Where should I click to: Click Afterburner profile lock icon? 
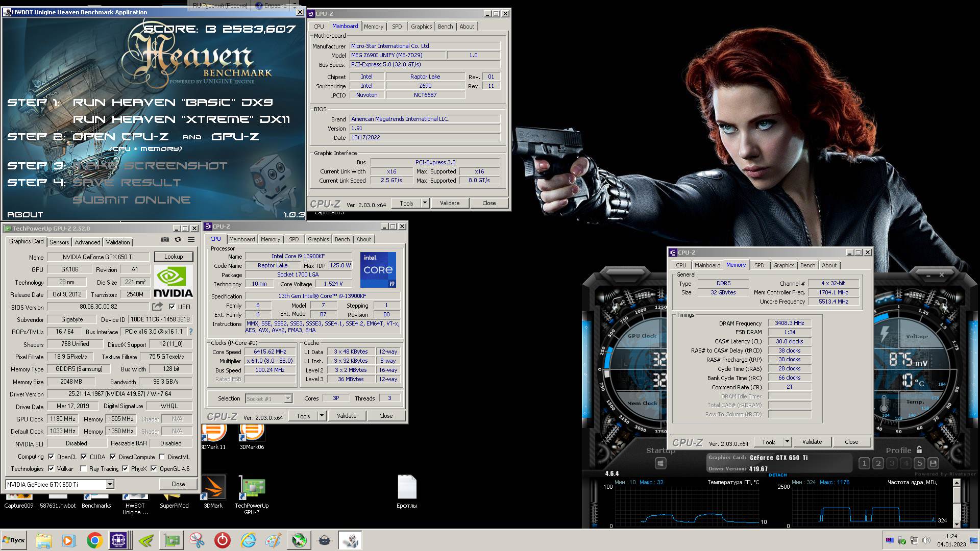[919, 450]
